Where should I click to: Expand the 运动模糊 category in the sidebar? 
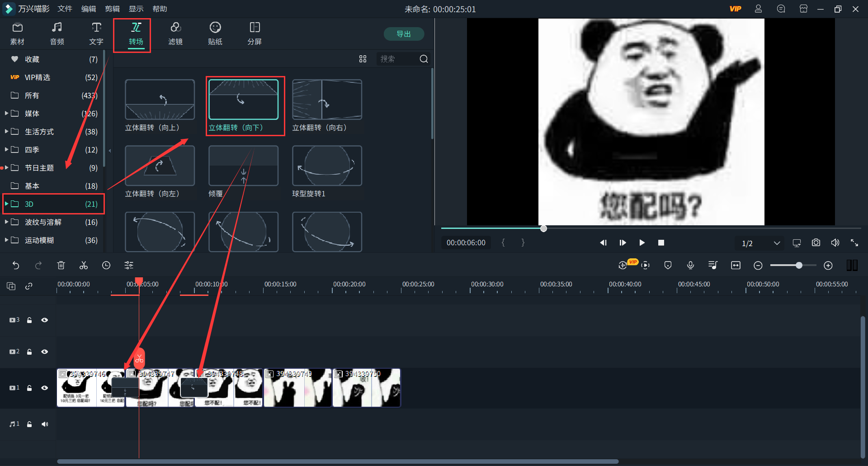click(x=6, y=240)
